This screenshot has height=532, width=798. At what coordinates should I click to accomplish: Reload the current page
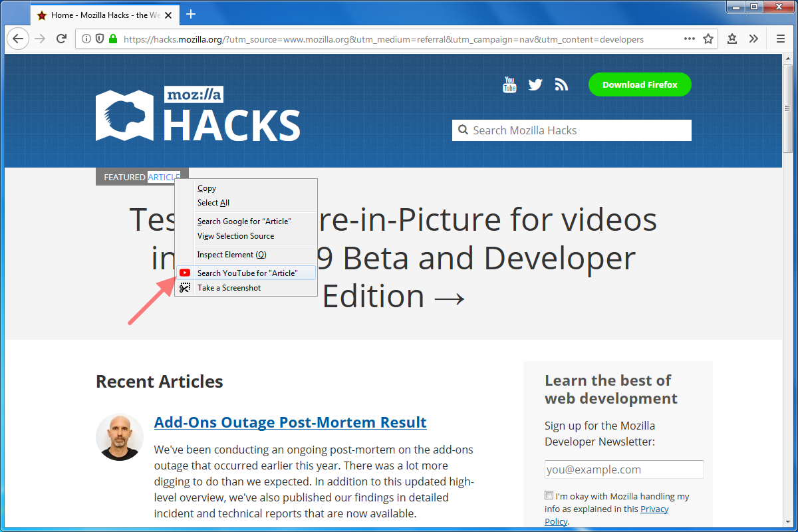(62, 39)
